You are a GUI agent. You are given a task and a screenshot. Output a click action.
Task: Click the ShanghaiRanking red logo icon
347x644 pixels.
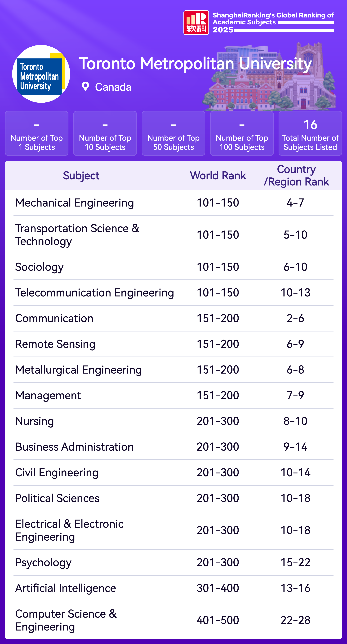[x=196, y=23]
